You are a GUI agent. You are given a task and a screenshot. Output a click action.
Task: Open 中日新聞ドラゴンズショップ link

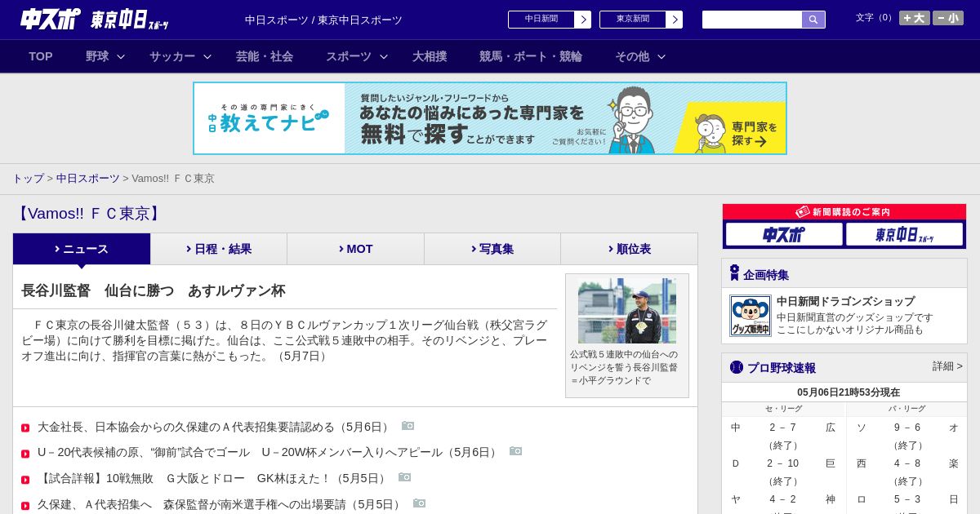845,301
